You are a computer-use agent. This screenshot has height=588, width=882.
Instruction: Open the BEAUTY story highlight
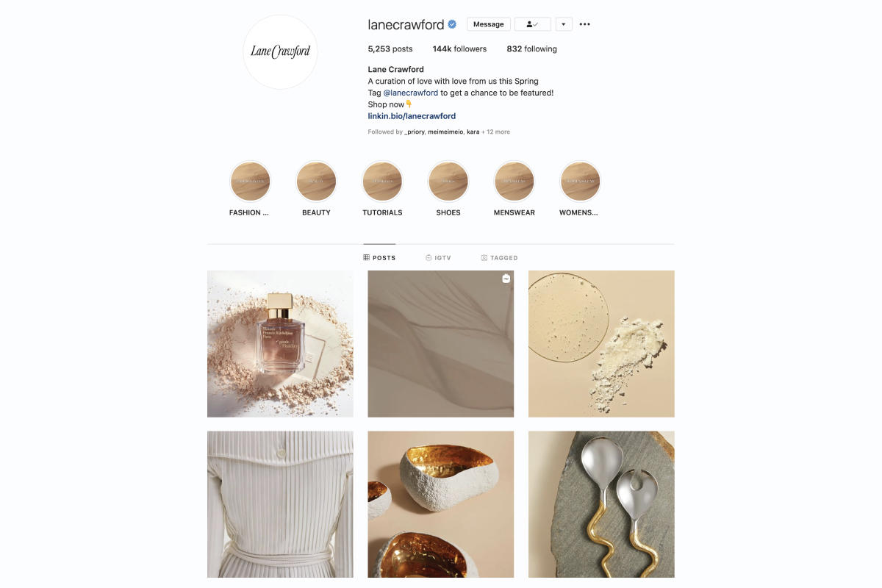[316, 182]
